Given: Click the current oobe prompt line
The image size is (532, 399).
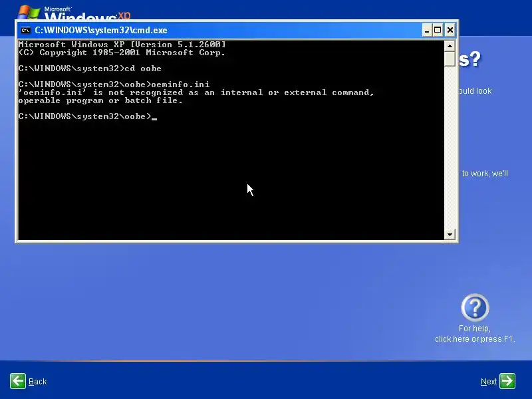Looking at the screenshot, I should coord(88,116).
